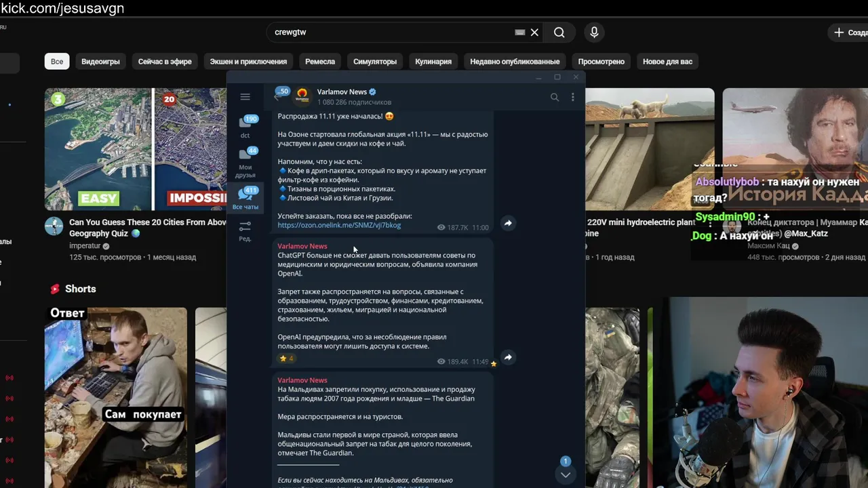Image resolution: width=868 pixels, height=488 pixels.
Task: Open the Telegram hamburger menu
Action: click(x=245, y=97)
